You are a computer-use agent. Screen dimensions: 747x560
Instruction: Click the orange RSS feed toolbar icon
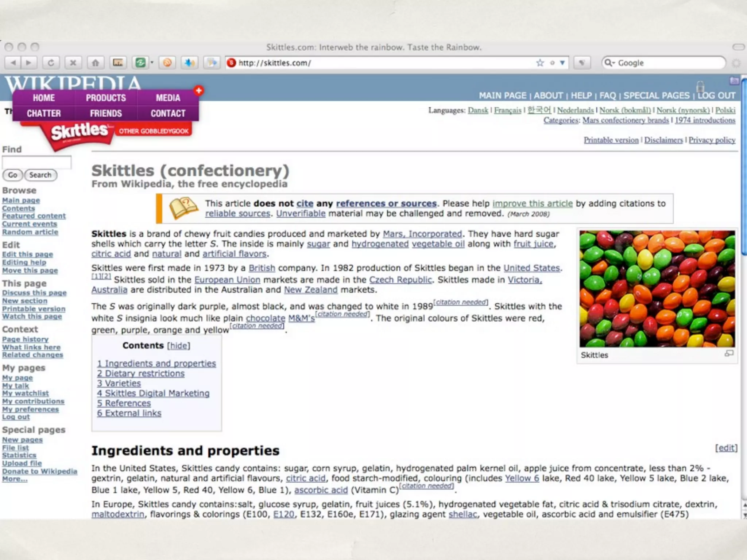167,63
